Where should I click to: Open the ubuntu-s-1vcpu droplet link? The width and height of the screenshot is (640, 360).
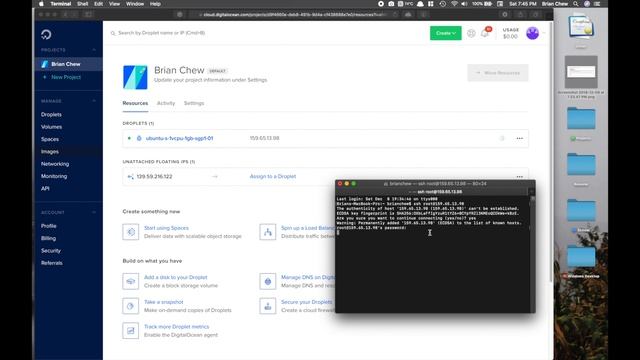[179, 138]
